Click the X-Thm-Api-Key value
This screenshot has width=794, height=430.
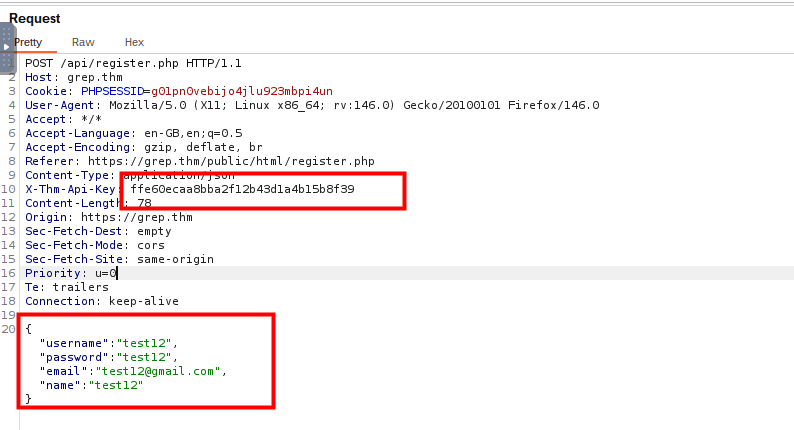pos(242,189)
